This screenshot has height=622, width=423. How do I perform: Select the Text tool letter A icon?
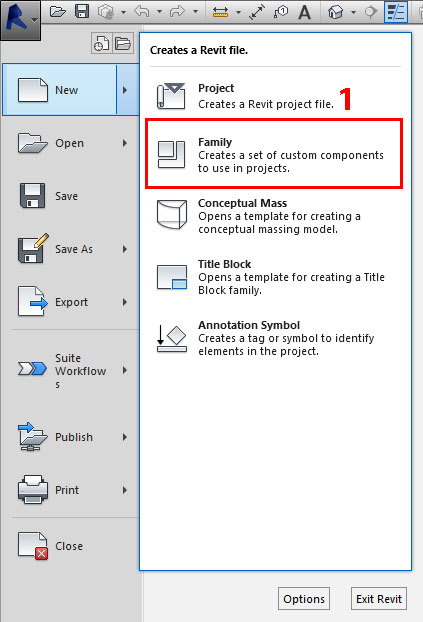tap(304, 12)
